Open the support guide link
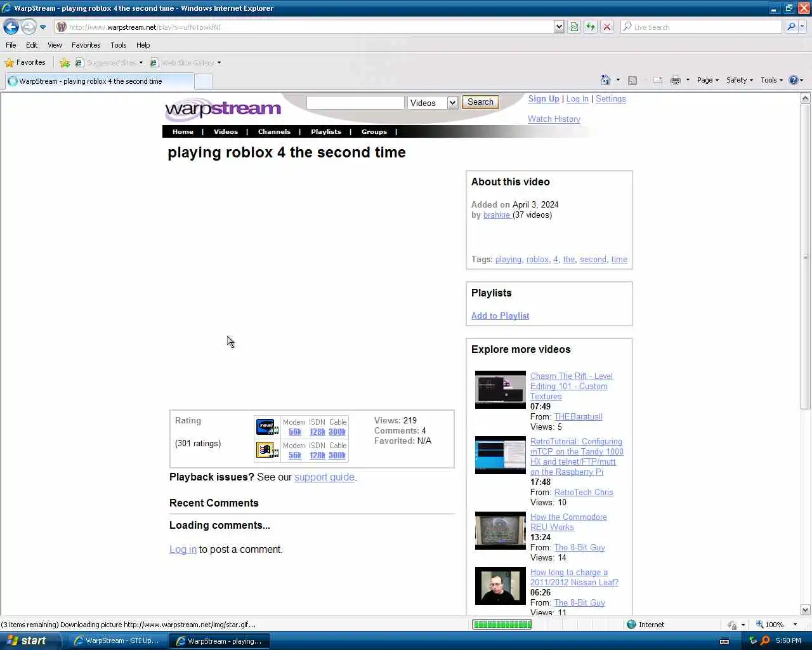Screen dimensions: 812x650 coord(324,477)
